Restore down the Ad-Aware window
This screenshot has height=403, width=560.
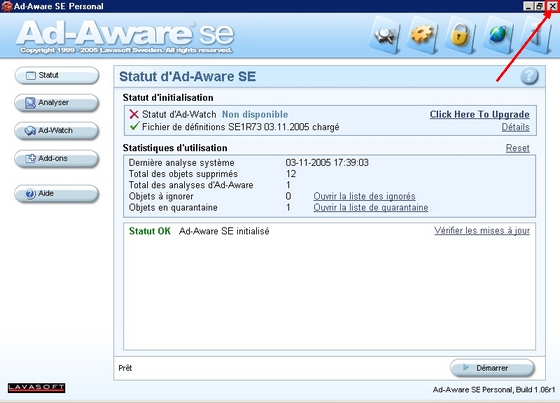[x=539, y=6]
